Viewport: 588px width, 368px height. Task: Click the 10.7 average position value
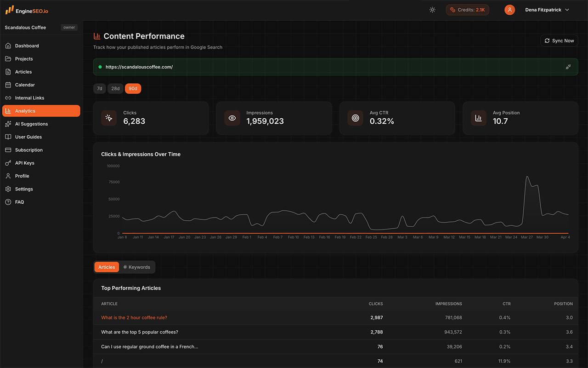(500, 121)
